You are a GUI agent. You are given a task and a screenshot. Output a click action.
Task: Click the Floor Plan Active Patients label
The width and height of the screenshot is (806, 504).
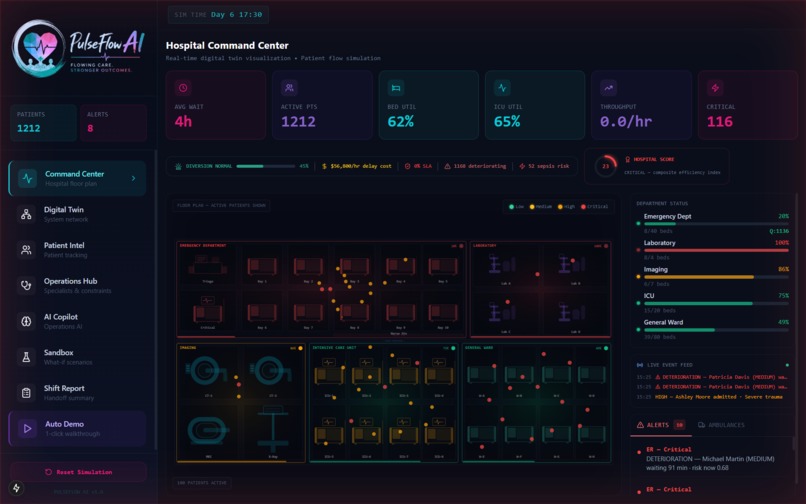pos(221,206)
